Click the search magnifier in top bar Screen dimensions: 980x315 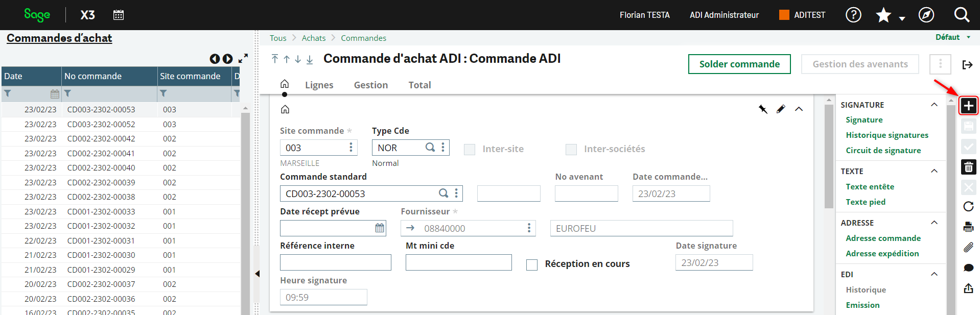point(961,15)
